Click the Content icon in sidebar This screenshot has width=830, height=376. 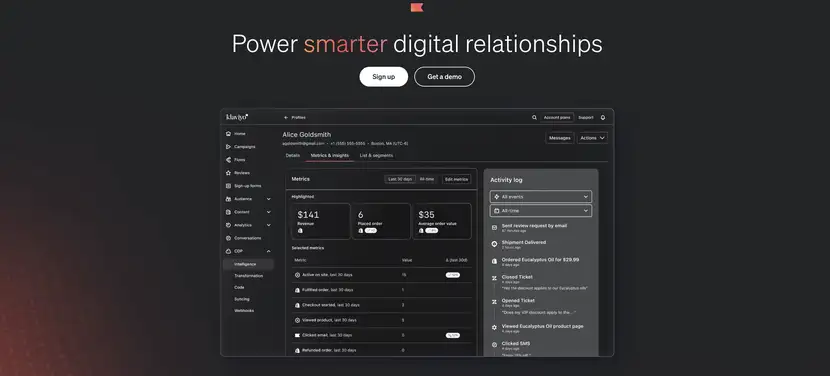[228, 212]
